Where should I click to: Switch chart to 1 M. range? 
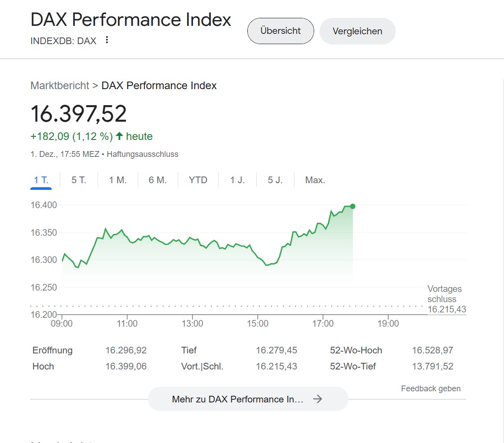click(118, 180)
